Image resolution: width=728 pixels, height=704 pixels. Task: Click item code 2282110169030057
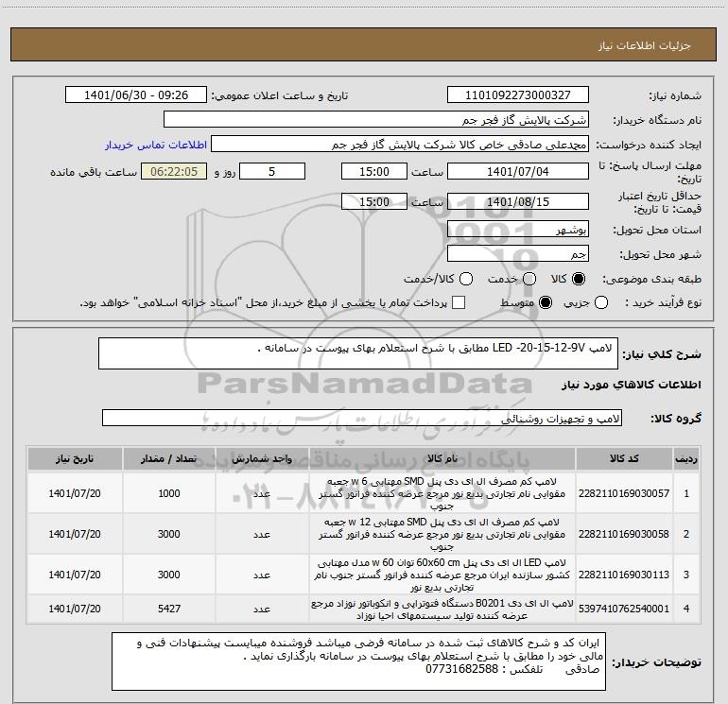pos(624,493)
